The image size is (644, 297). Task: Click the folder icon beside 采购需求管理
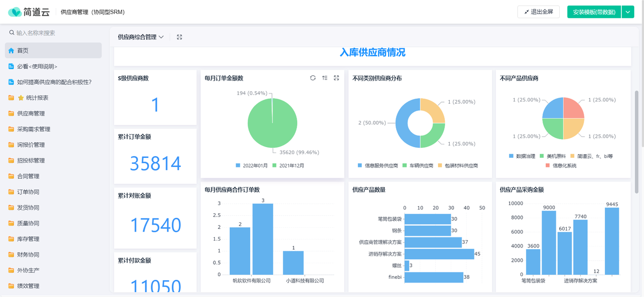coord(11,129)
